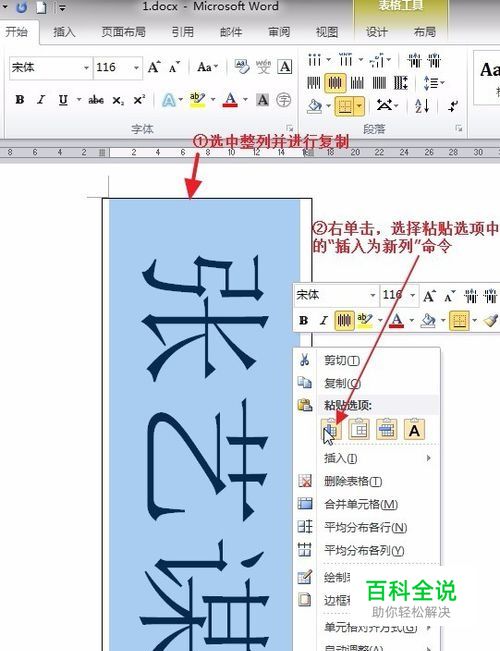The image size is (500, 651).
Task: Open the table tools 布局 tab
Action: (x=425, y=32)
